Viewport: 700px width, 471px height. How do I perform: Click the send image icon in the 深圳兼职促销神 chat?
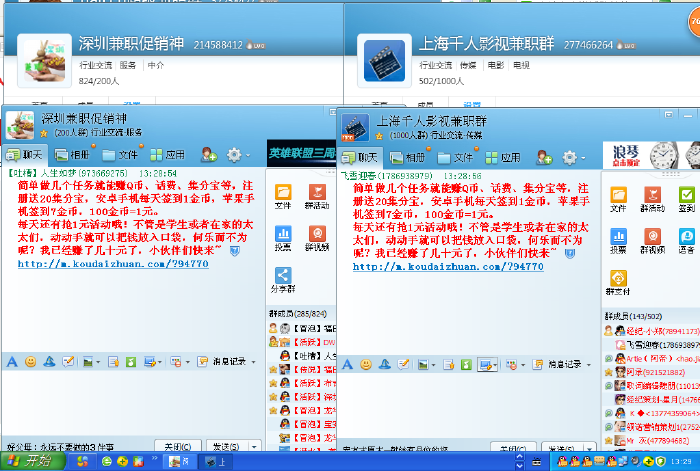pyautogui.click(x=88, y=362)
